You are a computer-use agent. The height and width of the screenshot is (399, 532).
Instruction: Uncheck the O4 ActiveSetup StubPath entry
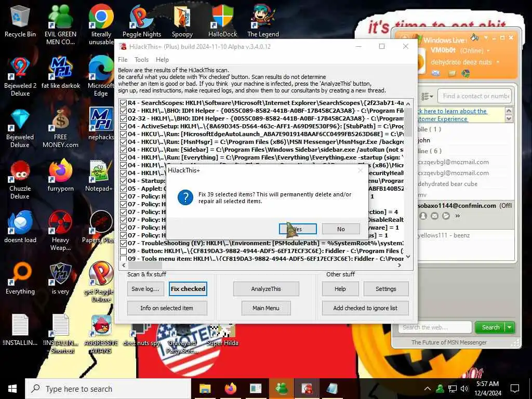pos(123,127)
